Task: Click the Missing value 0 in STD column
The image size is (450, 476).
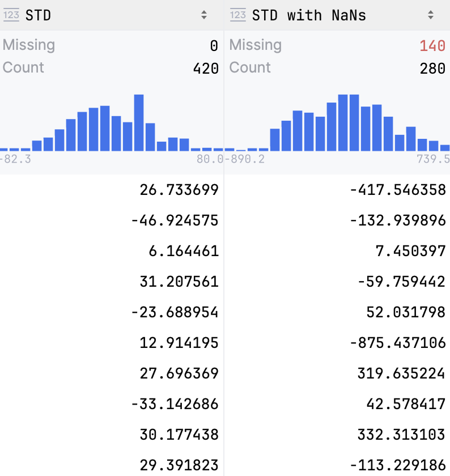Action: [214, 46]
